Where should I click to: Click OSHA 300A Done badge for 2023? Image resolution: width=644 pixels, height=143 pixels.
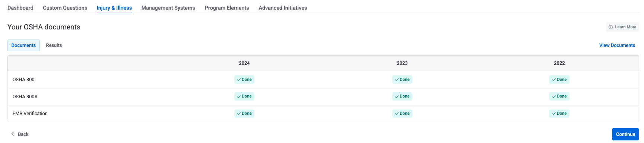(x=402, y=96)
